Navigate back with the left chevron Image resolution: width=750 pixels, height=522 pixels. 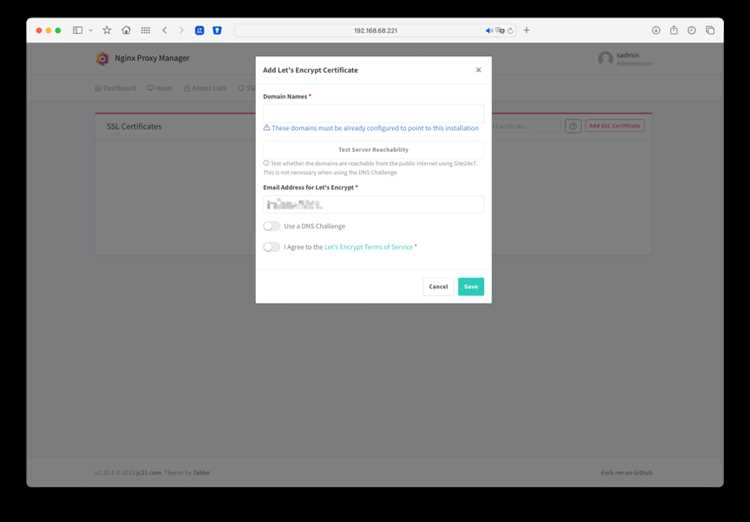(165, 30)
